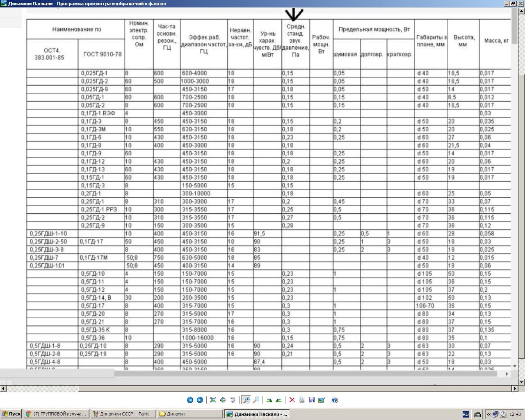The width and height of the screenshot is (525, 420).
Task: Click table cell 0,2ГД-1
Action: [91, 194]
